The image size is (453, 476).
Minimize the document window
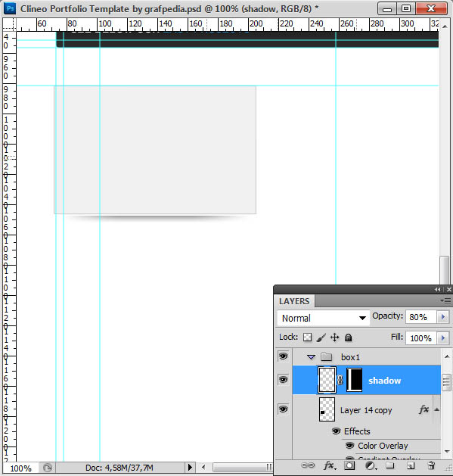pos(387,8)
